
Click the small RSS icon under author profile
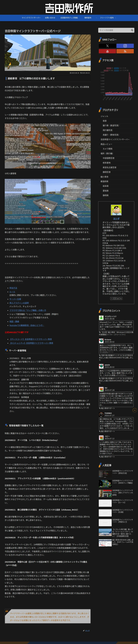coord(121,298)
